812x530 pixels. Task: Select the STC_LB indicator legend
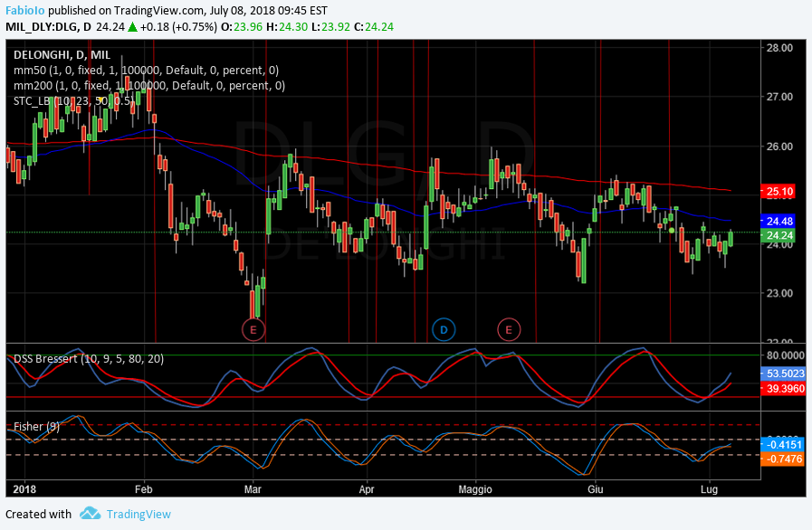pyautogui.click(x=72, y=100)
